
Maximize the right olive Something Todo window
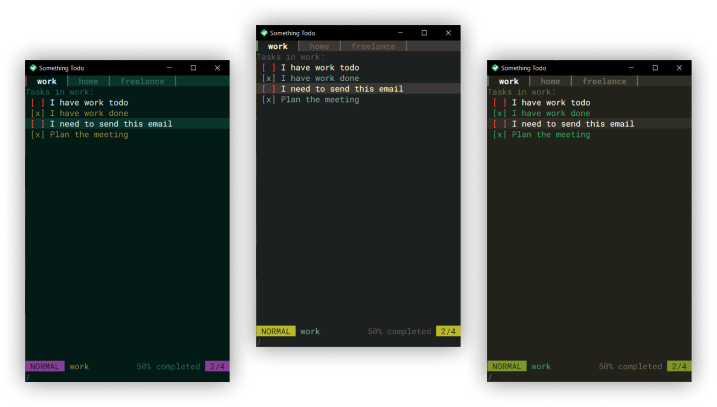pos(655,68)
